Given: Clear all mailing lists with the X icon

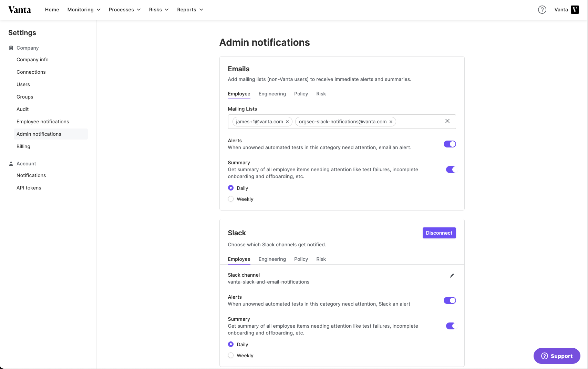Looking at the screenshot, I should click(447, 121).
